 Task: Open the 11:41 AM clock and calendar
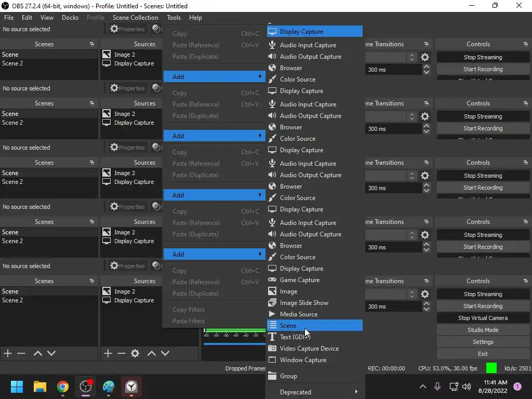[493, 387]
